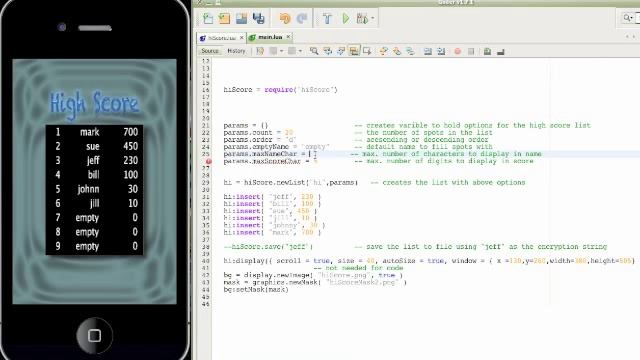The width and height of the screenshot is (640, 360).
Task: Click the Next Bookmark icon
Action: [397, 51]
